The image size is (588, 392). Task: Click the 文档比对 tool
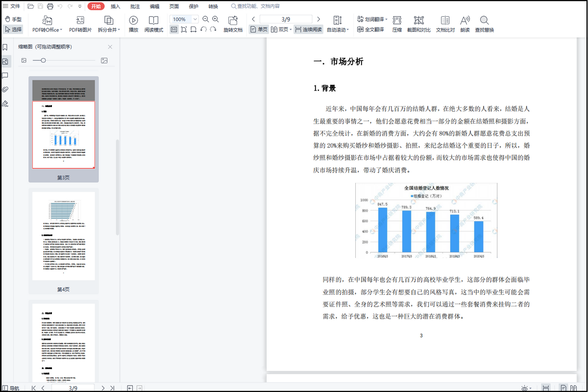point(445,24)
